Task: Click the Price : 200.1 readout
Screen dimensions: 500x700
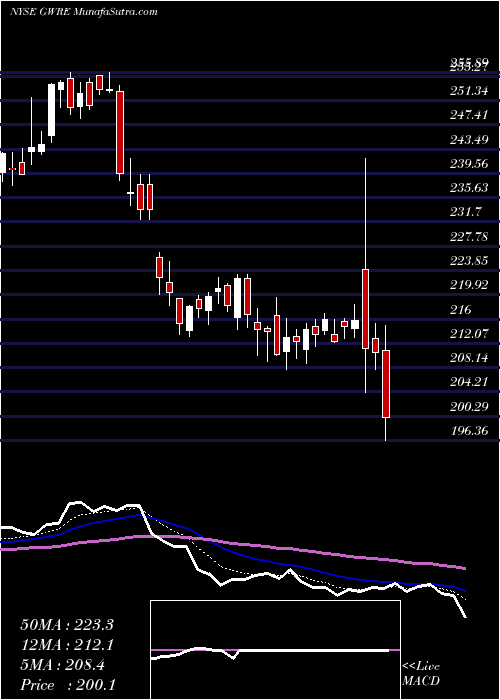Action: [67, 685]
